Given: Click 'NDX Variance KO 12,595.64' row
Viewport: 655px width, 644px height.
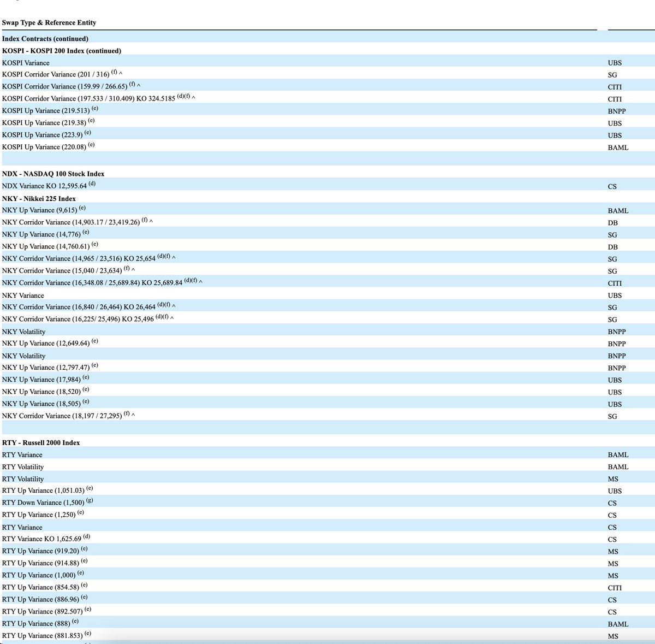Looking at the screenshot, I should tap(327, 185).
